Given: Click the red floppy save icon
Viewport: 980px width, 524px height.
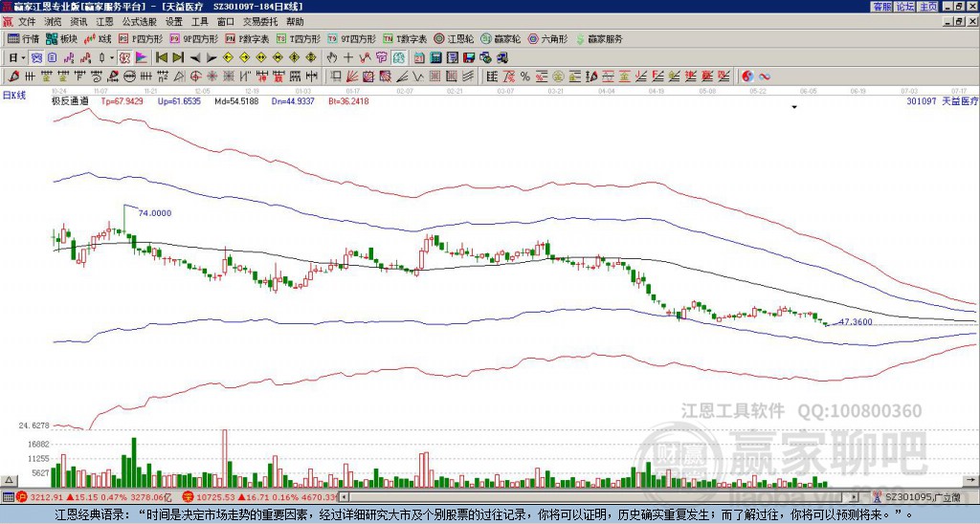Looking at the screenshot, I should 469,58.
